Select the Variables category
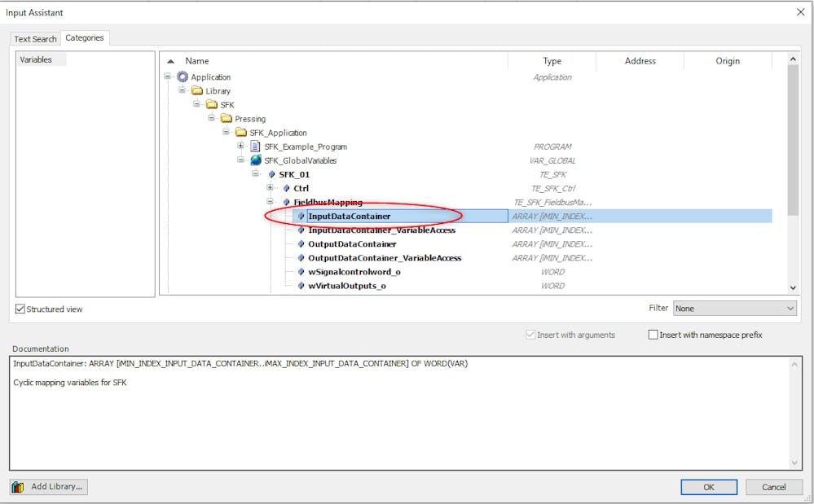This screenshot has height=504, width=814. (36, 59)
